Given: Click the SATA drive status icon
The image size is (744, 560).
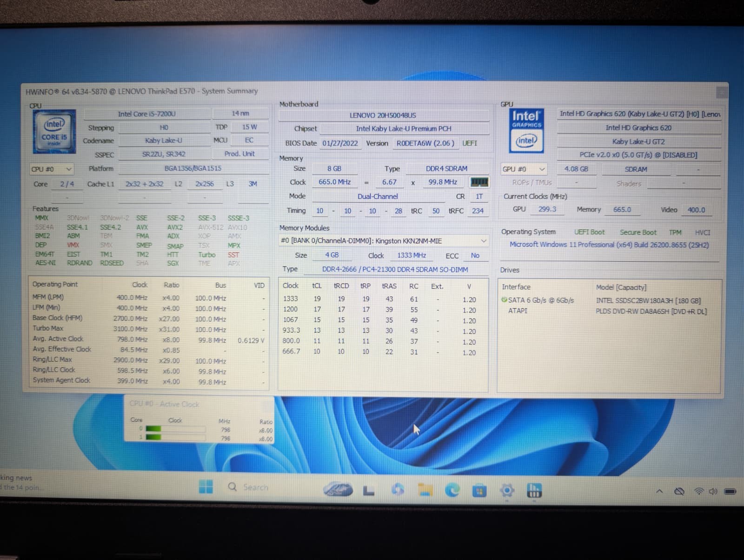Looking at the screenshot, I should point(504,300).
